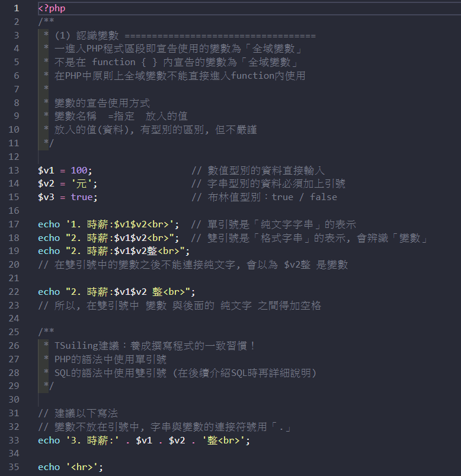The width and height of the screenshot is (461, 476).
Task: Click line number 35 in the gutter
Action: [x=14, y=467]
